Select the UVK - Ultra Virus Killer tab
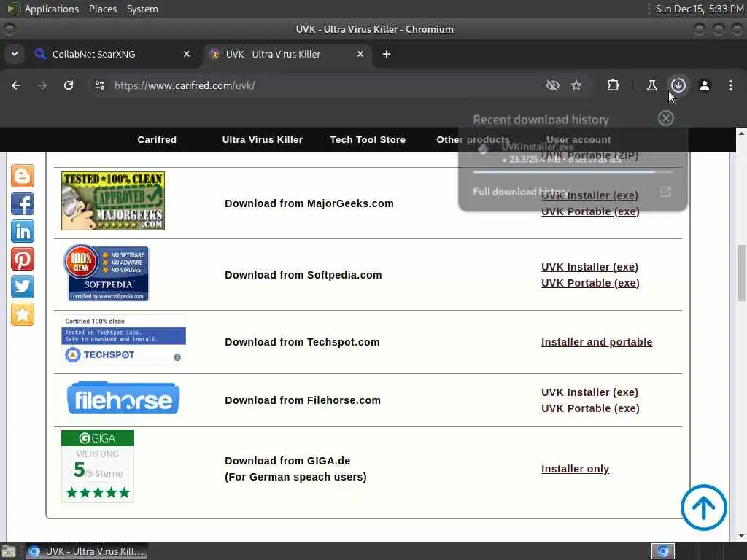747x560 pixels. tap(287, 54)
